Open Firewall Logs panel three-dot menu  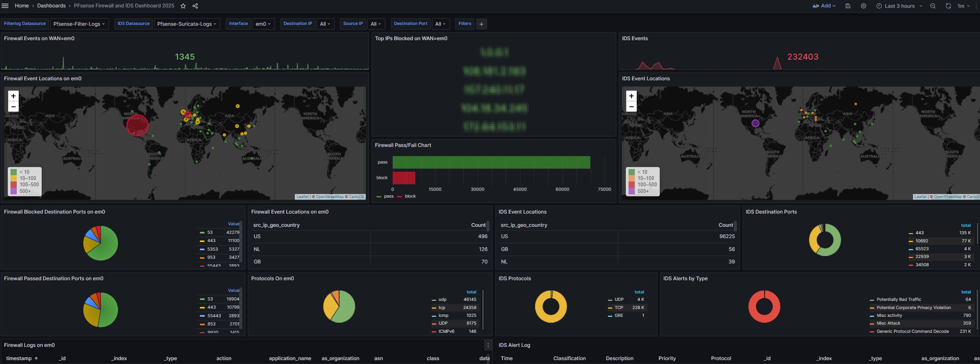tap(488, 345)
